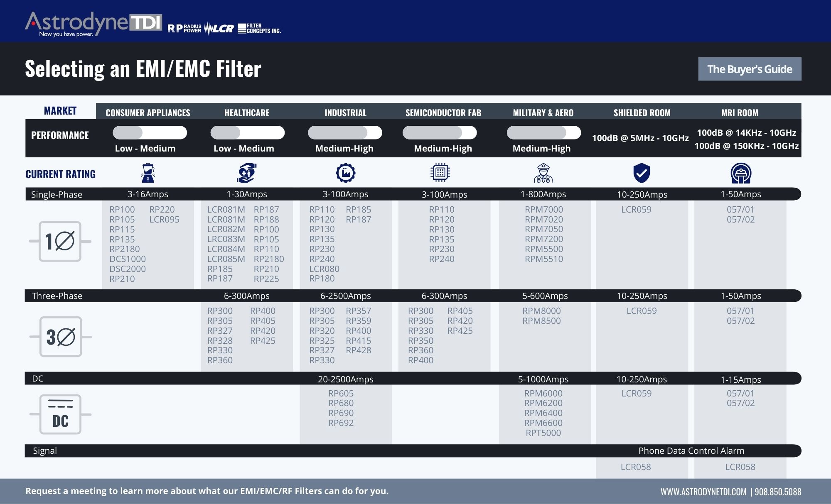Click the 3-16Amps rating
831x504 pixels.
148,194
